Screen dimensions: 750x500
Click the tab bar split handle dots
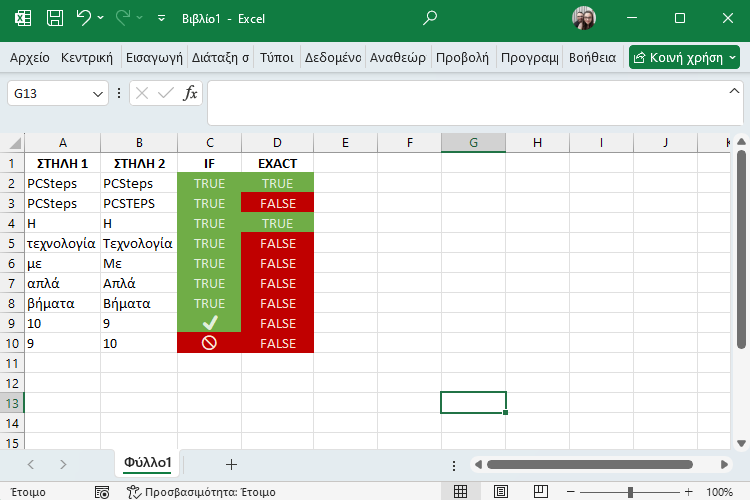(x=454, y=466)
